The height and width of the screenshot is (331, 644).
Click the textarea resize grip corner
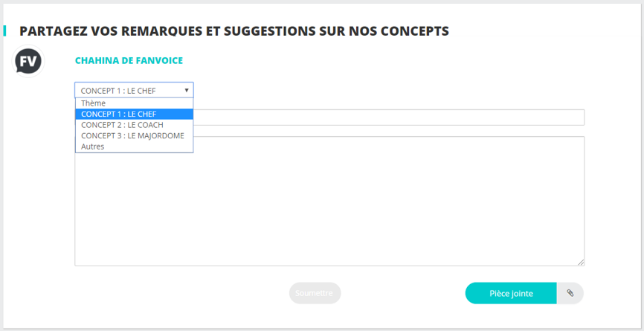point(581,262)
